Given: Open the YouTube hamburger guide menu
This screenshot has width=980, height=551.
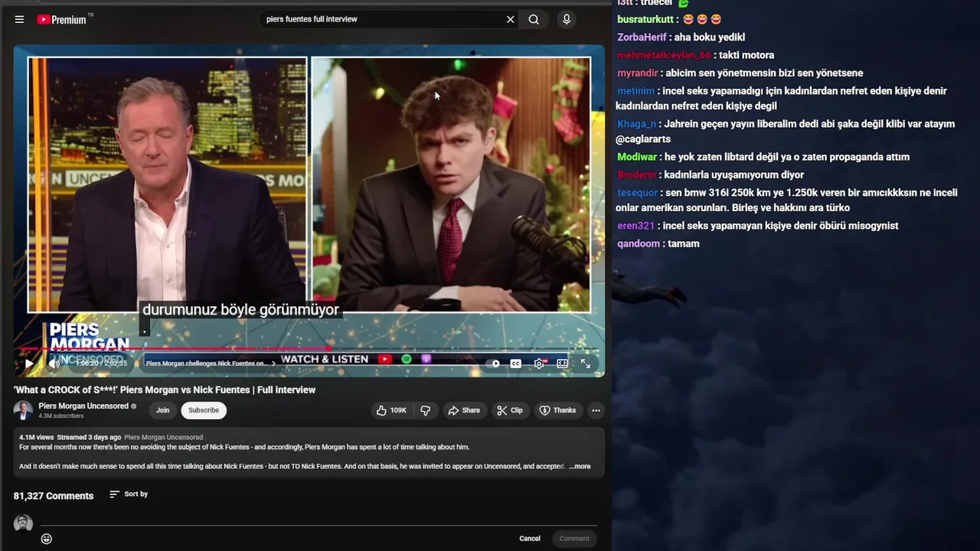Looking at the screenshot, I should tap(19, 19).
